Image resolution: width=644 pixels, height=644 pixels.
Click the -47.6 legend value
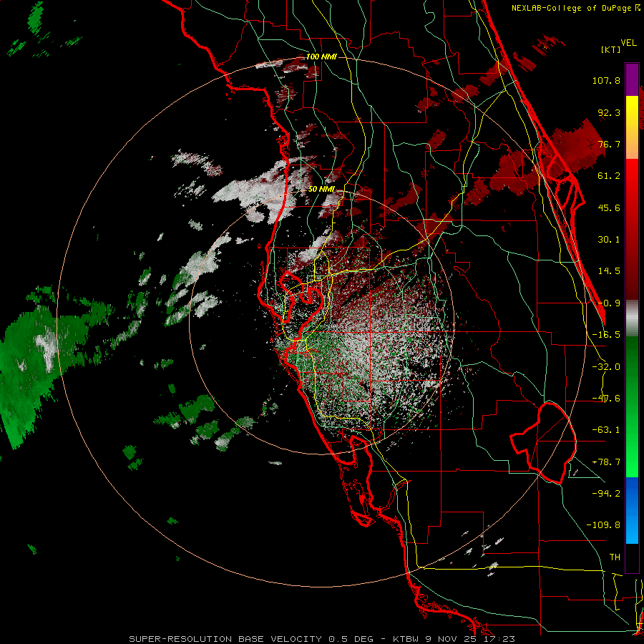[x=606, y=399]
